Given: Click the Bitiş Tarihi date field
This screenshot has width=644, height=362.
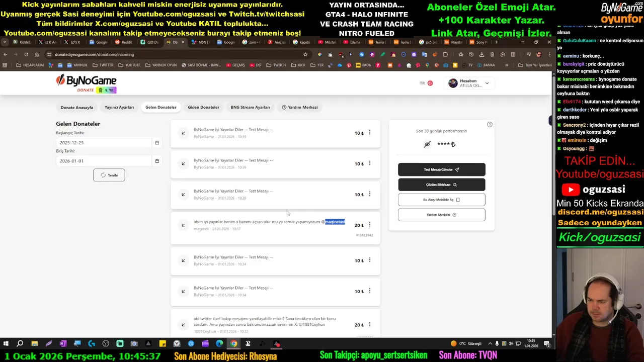Looking at the screenshot, I should [104, 161].
